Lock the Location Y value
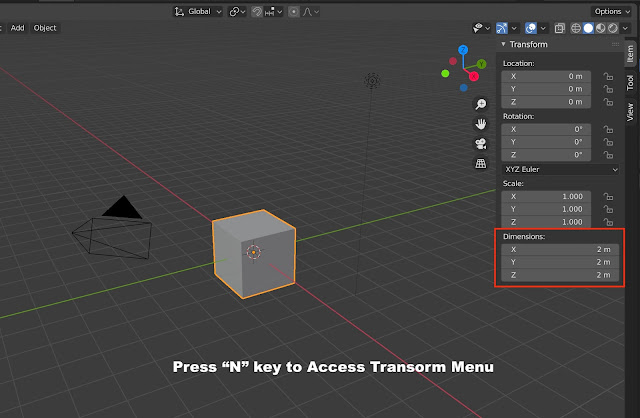 (608, 89)
